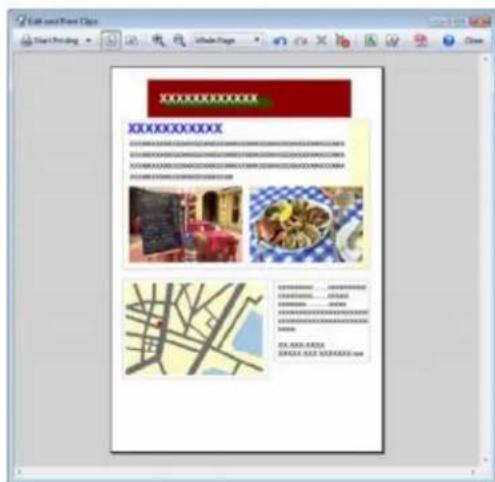
Task: Select the blue XXXXXXXXXXX heading text
Action: coord(175,129)
